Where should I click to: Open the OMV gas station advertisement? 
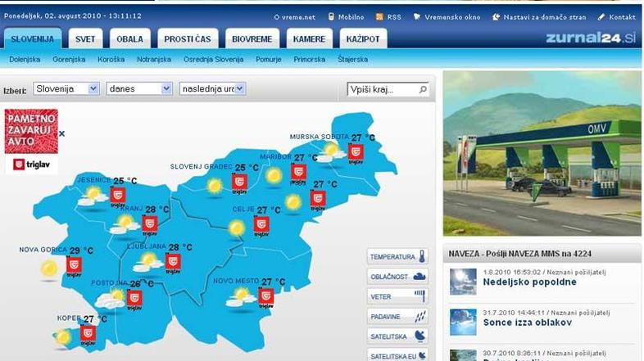coord(542,153)
